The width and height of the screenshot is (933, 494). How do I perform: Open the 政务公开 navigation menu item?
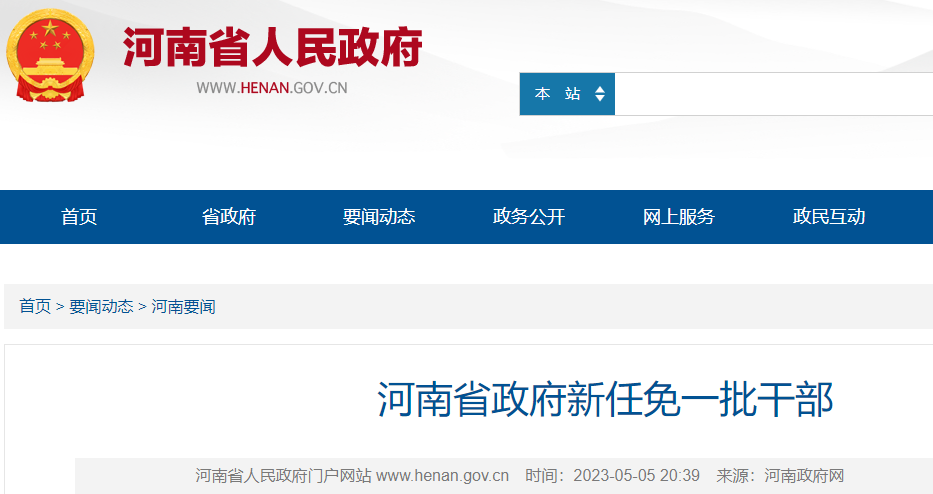(x=529, y=217)
